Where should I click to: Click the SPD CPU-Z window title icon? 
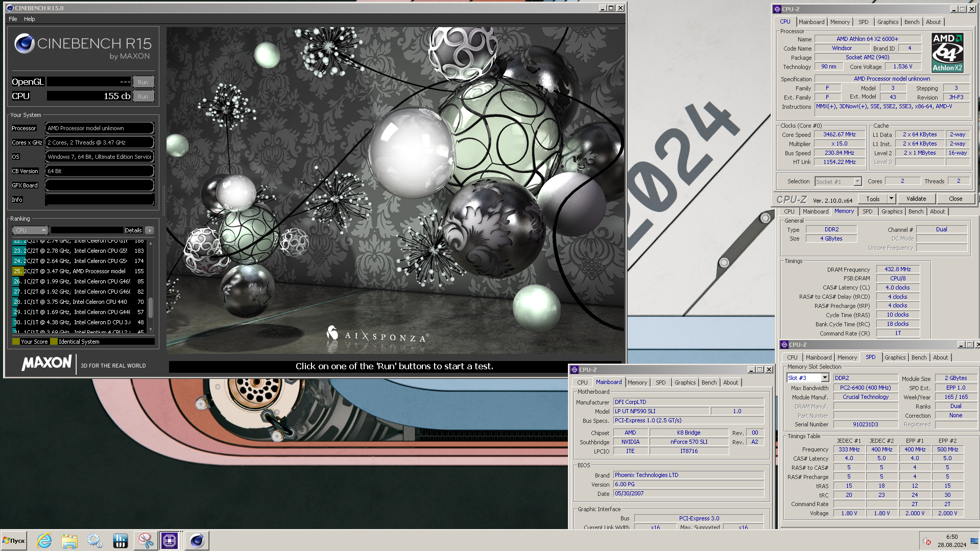[784, 345]
